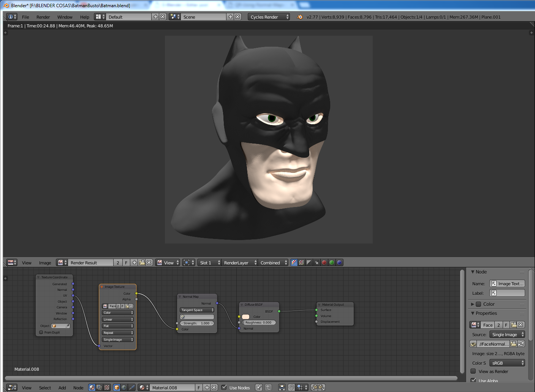Click the file browser icon next to //FaceNormal
Image resolution: width=535 pixels, height=392 pixels.
coord(513,344)
